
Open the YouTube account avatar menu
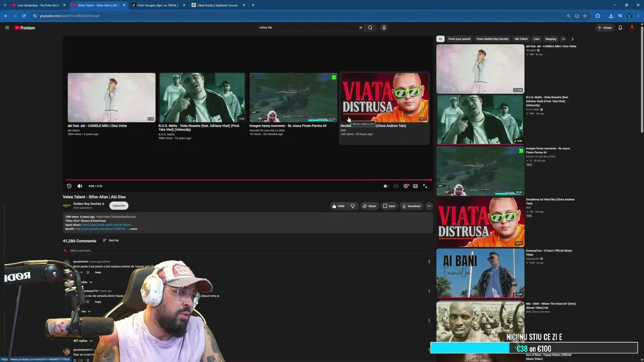(632, 28)
